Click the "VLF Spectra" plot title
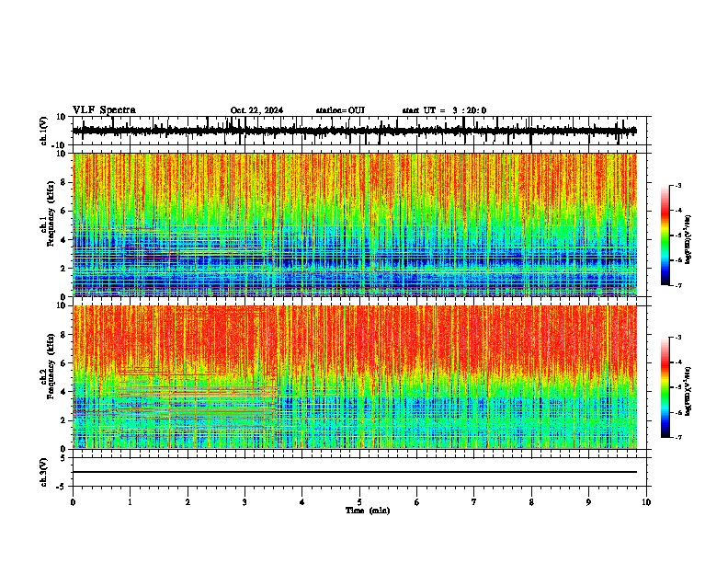728x563 pixels. click(x=104, y=110)
